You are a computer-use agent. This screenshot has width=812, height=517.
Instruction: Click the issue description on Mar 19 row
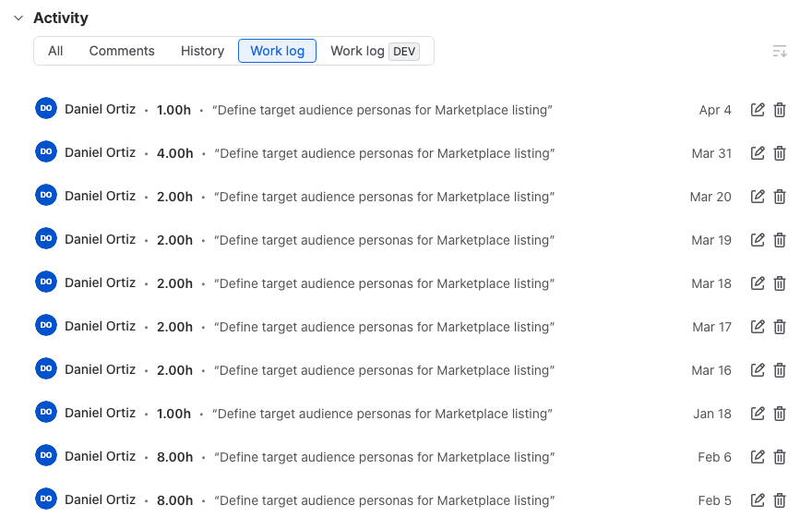coord(384,240)
